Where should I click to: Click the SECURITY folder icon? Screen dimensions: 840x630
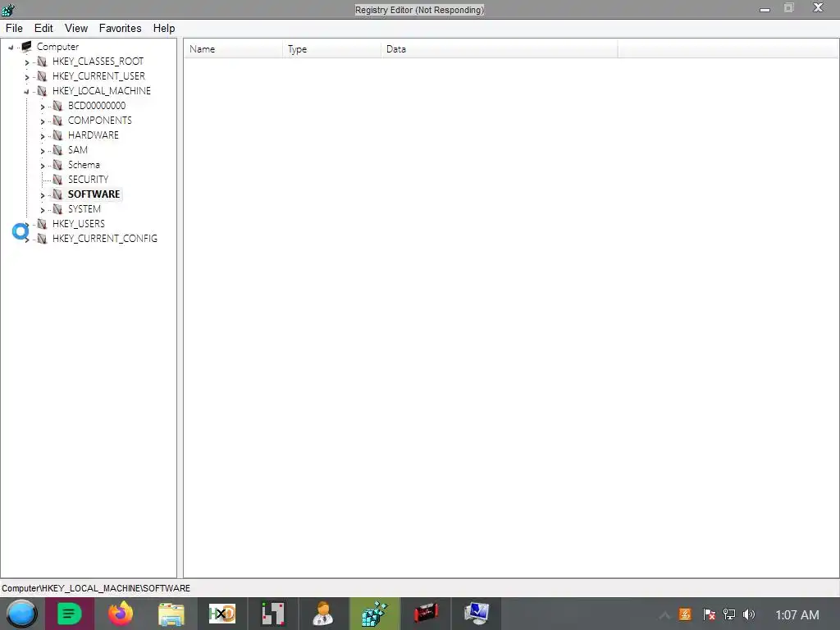57,180
